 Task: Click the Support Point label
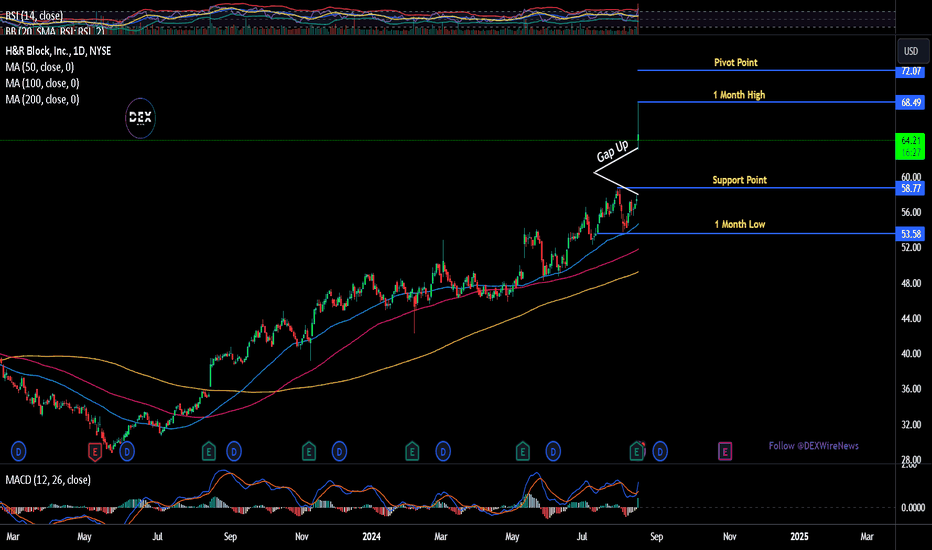point(739,180)
